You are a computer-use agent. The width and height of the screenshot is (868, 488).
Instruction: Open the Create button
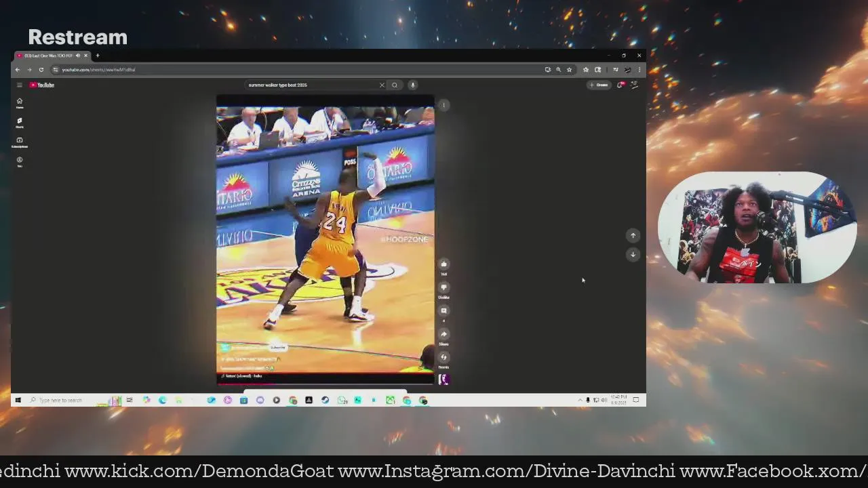pos(599,85)
